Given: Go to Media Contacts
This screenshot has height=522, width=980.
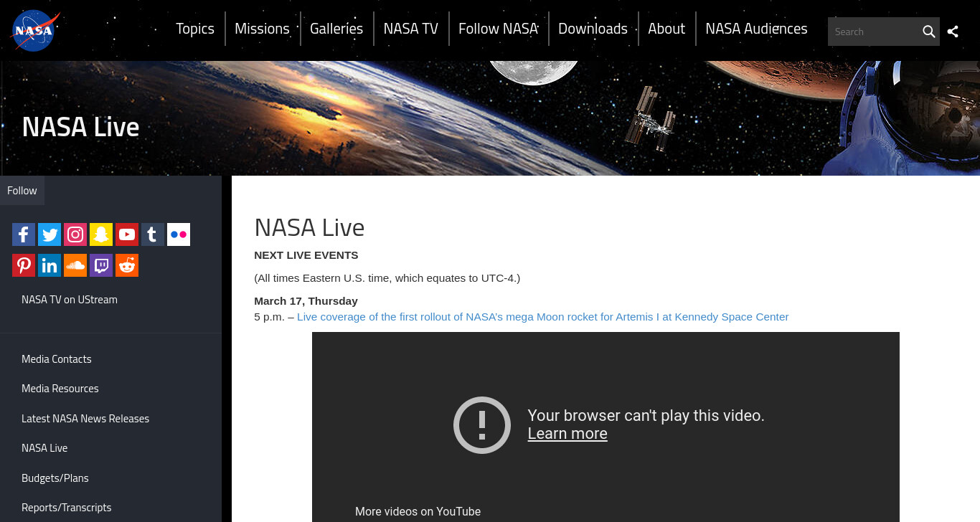Looking at the screenshot, I should [x=57, y=359].
